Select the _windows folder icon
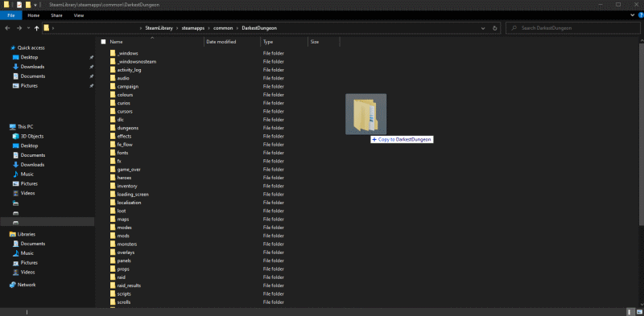Screen dimensions: 644x316 113,53
